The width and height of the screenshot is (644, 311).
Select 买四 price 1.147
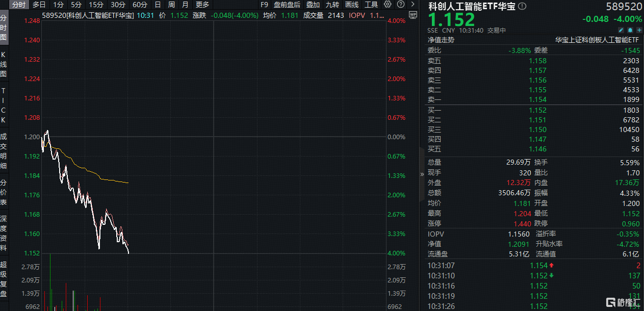[x=537, y=139]
